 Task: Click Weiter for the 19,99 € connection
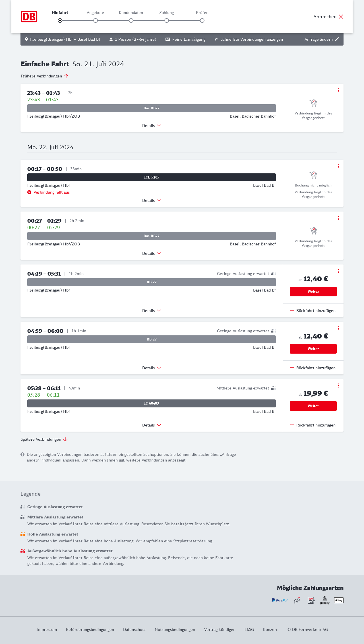[313, 406]
